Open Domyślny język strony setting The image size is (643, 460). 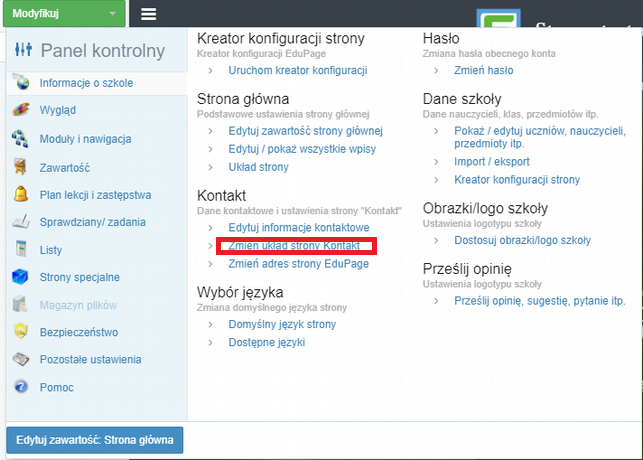click(x=282, y=325)
